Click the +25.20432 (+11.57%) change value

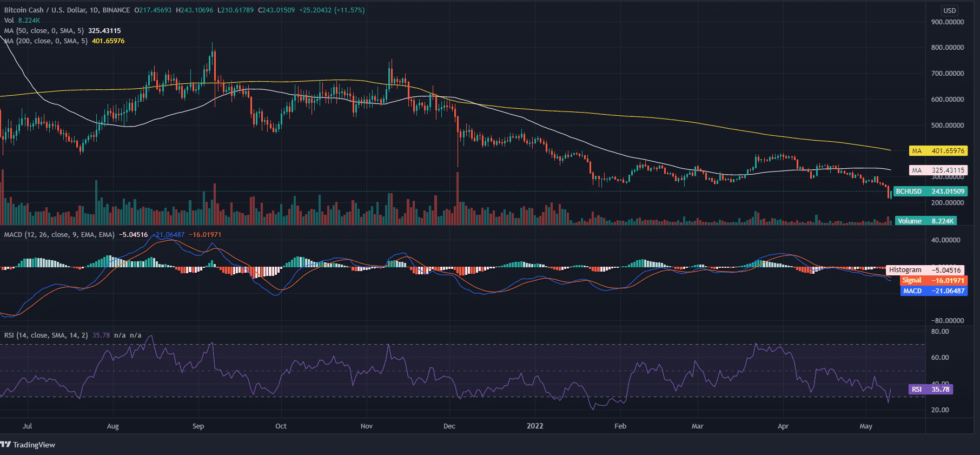[x=332, y=10]
